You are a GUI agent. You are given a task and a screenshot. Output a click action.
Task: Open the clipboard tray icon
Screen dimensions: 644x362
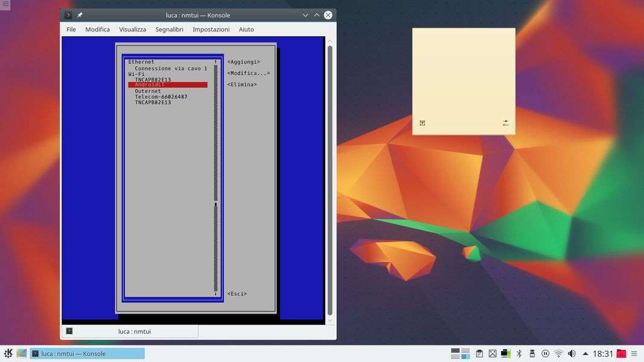coord(479,354)
